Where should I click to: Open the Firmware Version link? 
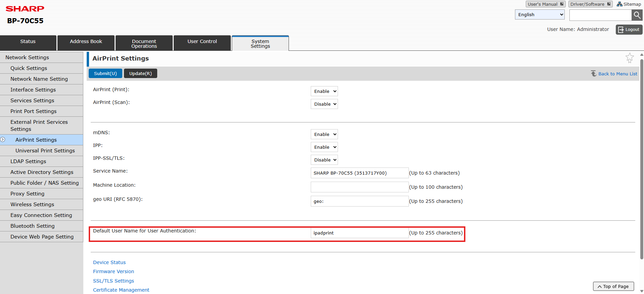[x=114, y=271]
